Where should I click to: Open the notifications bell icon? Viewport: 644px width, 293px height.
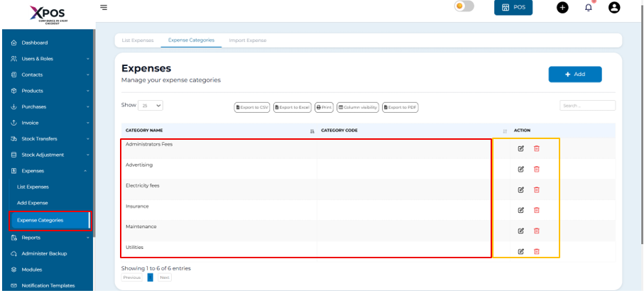click(x=589, y=7)
